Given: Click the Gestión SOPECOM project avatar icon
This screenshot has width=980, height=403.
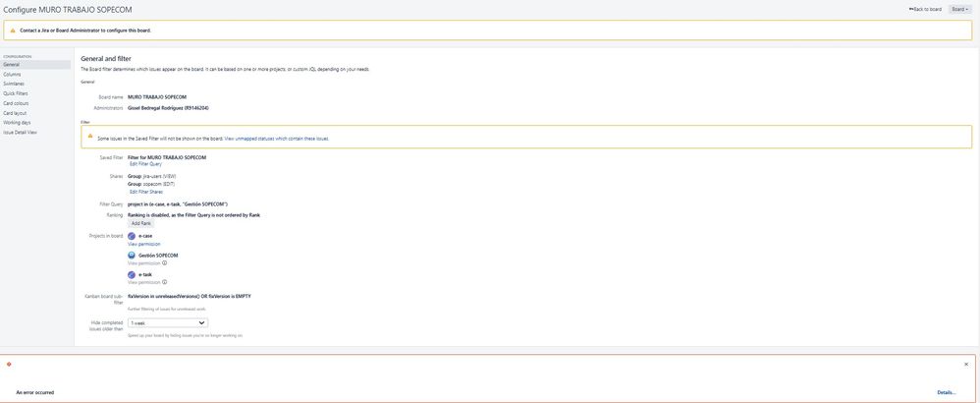Looking at the screenshot, I should (x=132, y=256).
